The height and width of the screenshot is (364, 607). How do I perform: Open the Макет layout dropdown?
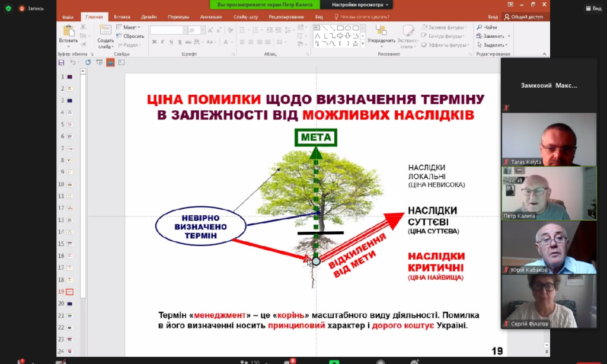[x=128, y=27]
